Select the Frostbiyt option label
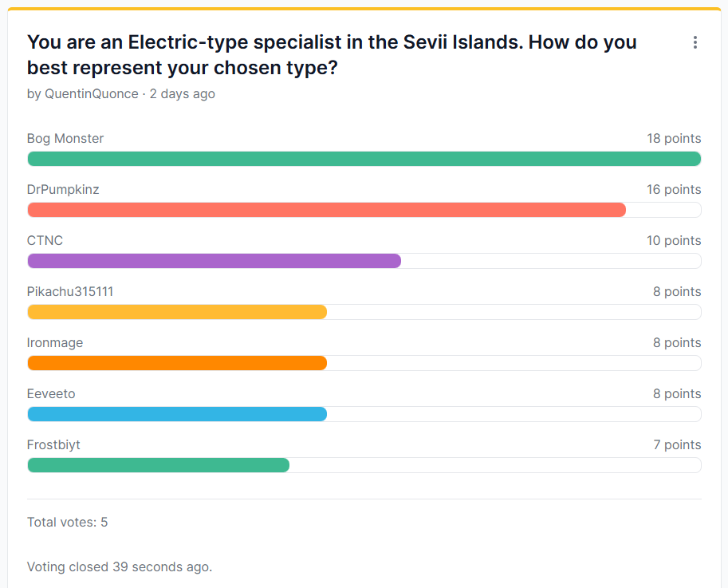 [53, 444]
